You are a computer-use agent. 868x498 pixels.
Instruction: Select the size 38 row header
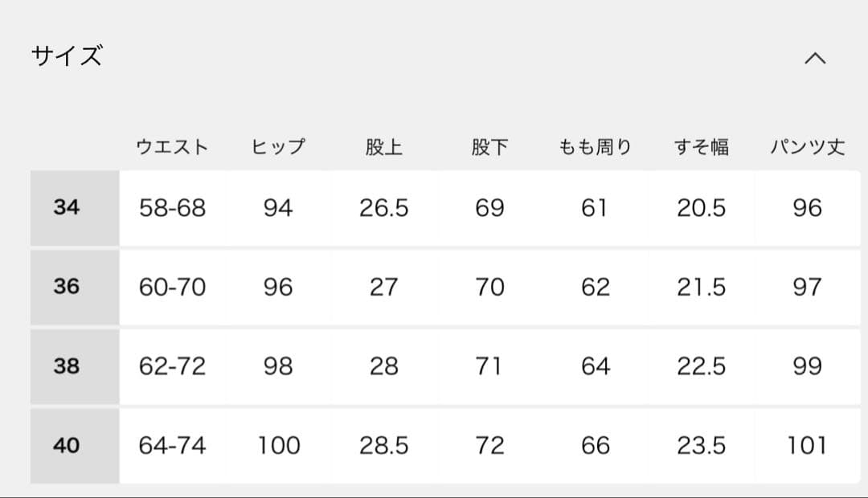pos(68,366)
